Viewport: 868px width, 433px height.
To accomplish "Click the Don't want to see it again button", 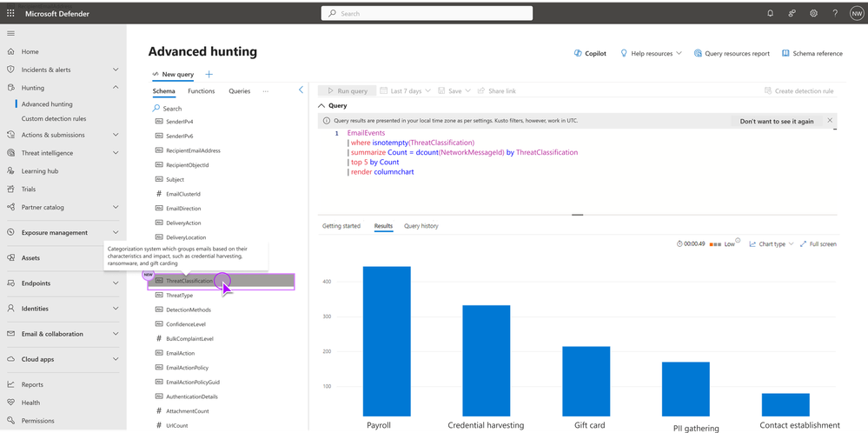I will tap(777, 121).
